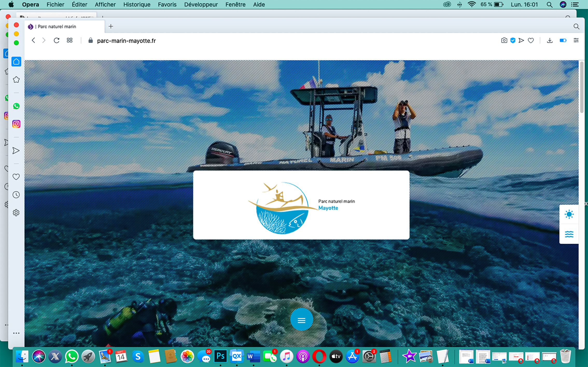
Task: Open Opera sidebar history clock icon
Action: [16, 195]
